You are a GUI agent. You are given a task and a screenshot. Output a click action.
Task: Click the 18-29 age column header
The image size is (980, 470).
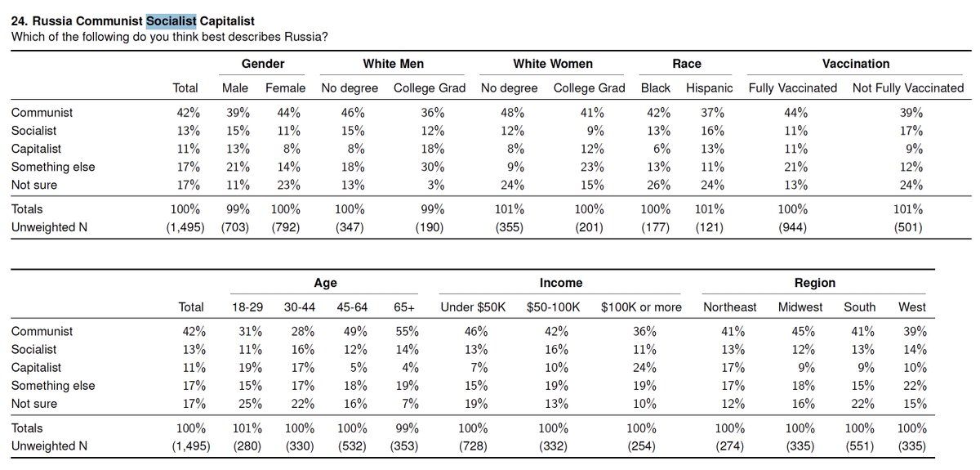click(246, 307)
